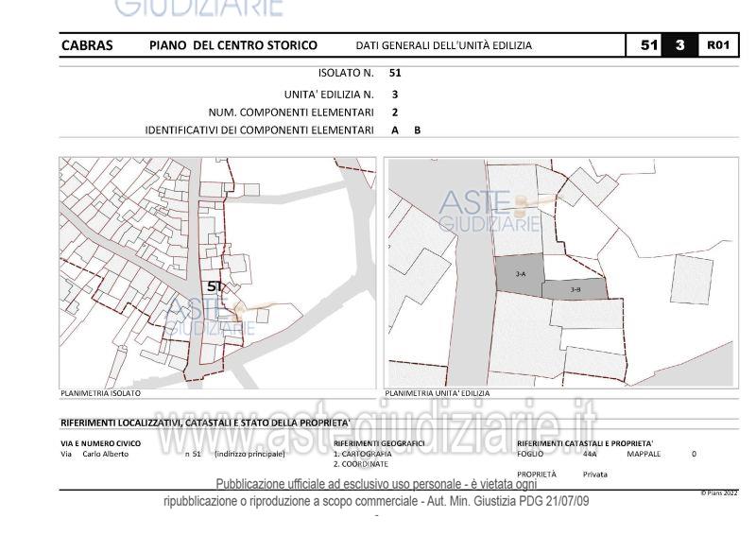Click the PLANIMETRIA ISOLATO caption
Viewport: 756px width, 535px height.
click(100, 393)
